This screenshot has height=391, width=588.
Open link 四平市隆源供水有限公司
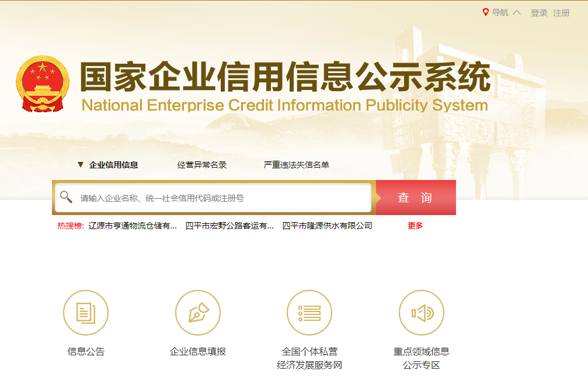click(326, 225)
